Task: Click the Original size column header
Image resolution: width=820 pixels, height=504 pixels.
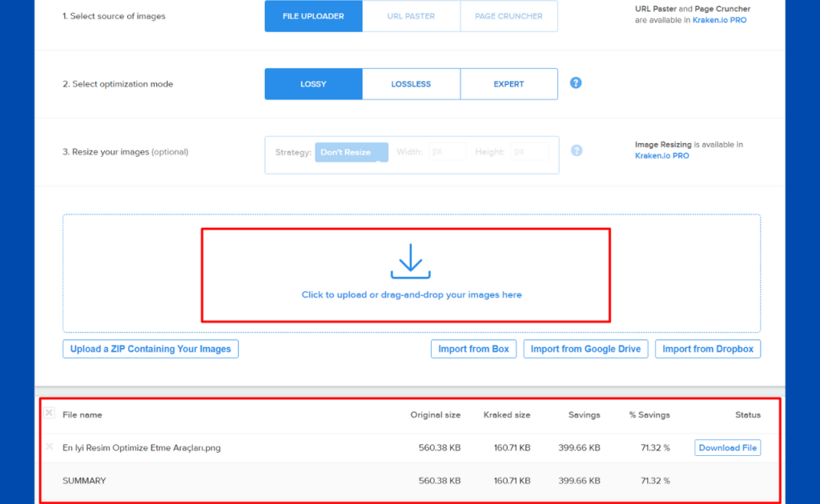Action: coord(435,414)
